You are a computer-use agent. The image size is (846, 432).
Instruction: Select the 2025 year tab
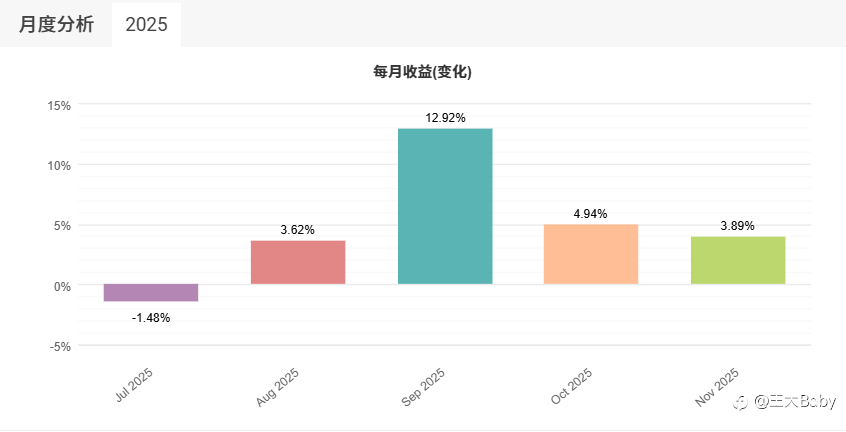coord(146,24)
